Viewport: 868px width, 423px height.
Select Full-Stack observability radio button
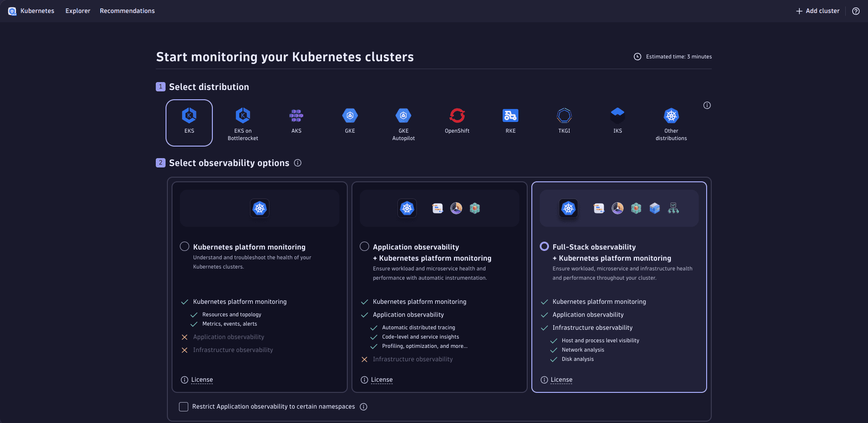tap(544, 246)
